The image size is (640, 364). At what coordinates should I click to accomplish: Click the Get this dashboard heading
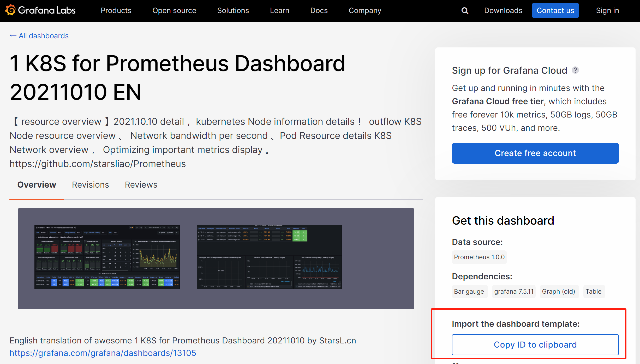coord(503,220)
